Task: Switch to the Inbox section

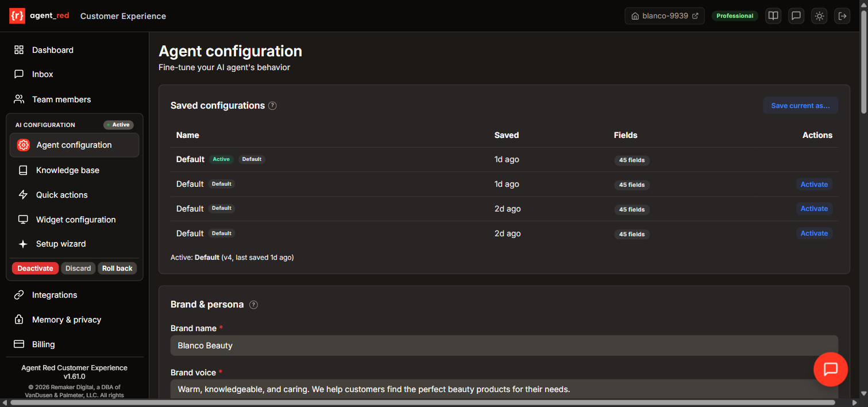Action: 41,74
